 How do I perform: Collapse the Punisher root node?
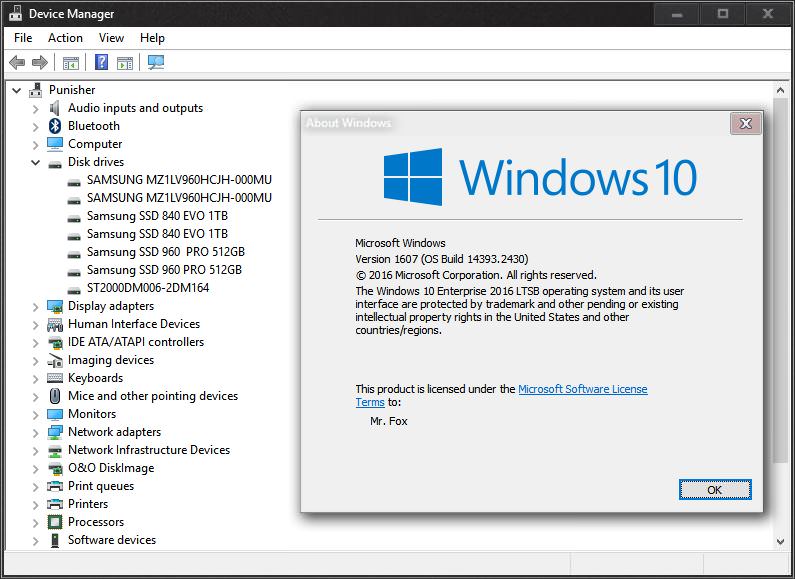pyautogui.click(x=17, y=91)
